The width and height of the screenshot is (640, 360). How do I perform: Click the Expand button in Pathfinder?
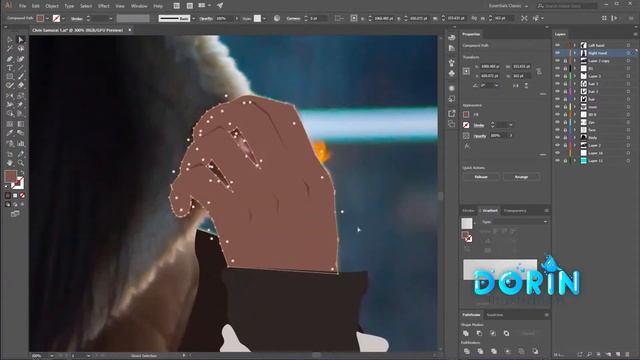pos(529,333)
